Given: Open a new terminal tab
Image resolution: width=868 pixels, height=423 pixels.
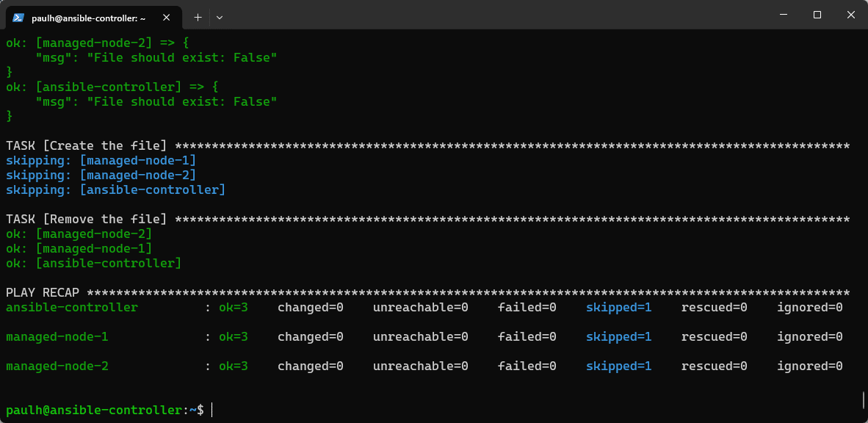Looking at the screenshot, I should [198, 16].
